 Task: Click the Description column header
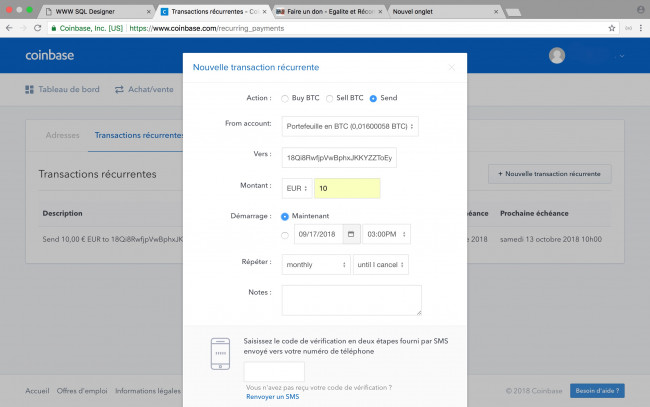pyautogui.click(x=62, y=213)
